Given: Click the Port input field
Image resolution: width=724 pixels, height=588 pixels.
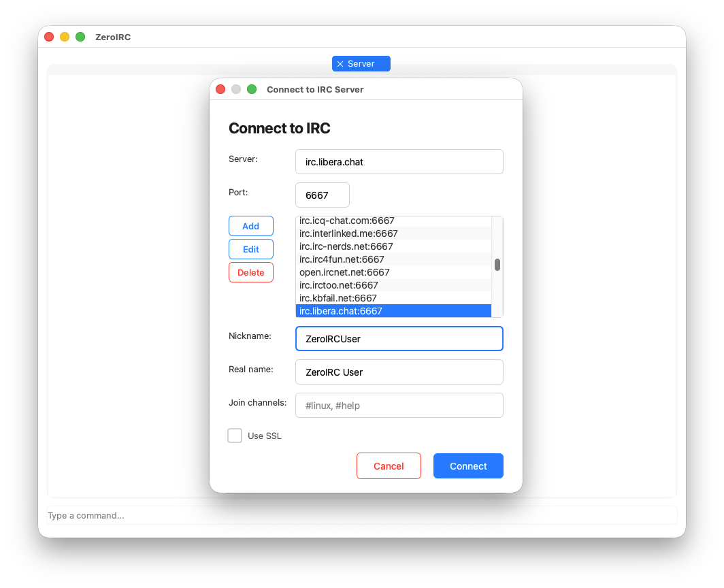Looking at the screenshot, I should click(323, 195).
